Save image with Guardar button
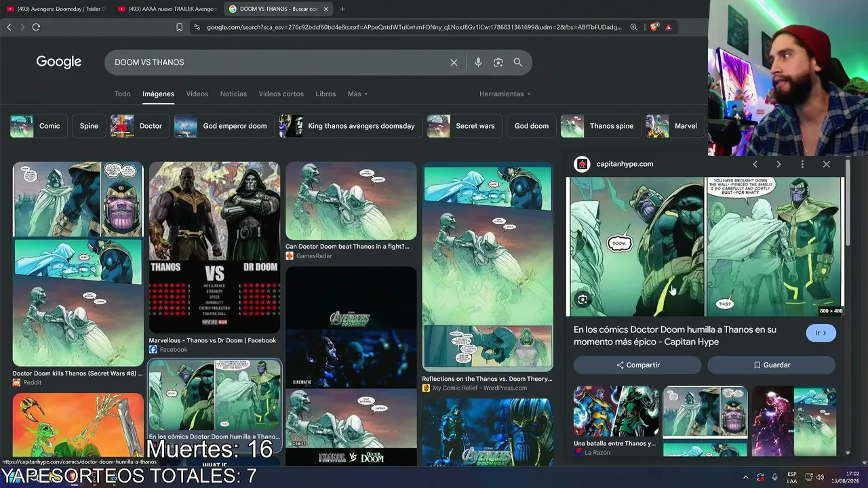The height and width of the screenshot is (488, 868). 772,365
